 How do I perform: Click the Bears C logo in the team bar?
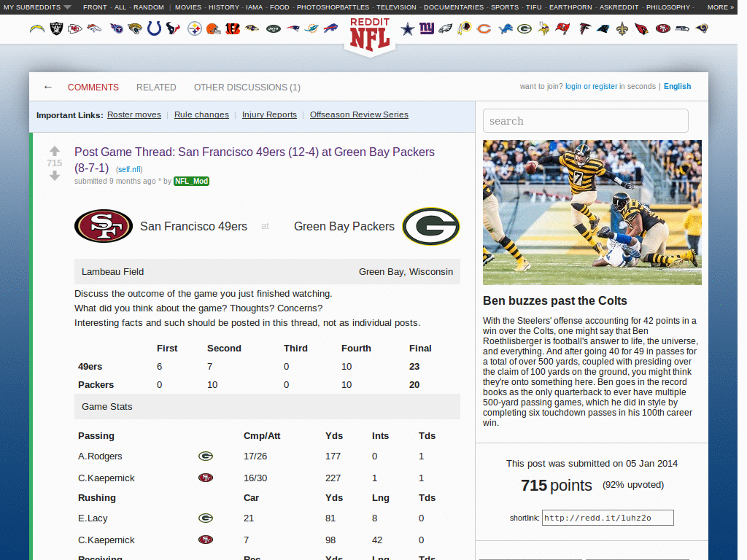[x=484, y=29]
